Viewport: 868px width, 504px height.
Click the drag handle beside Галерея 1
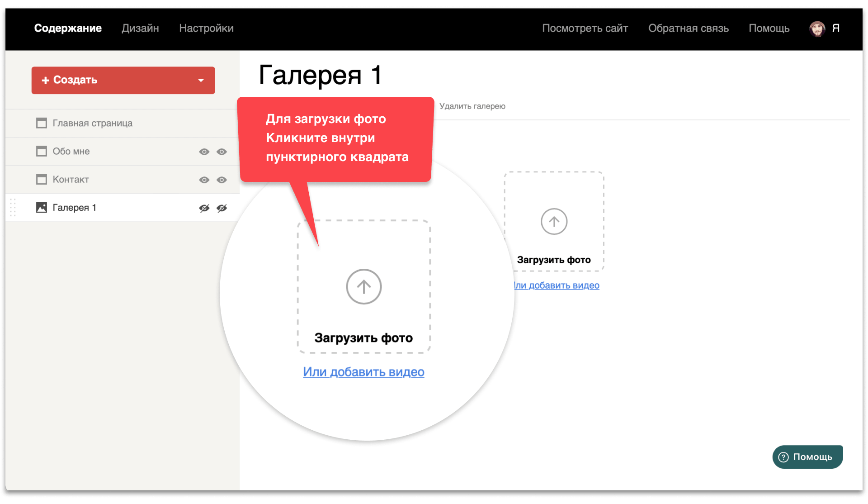tap(13, 208)
